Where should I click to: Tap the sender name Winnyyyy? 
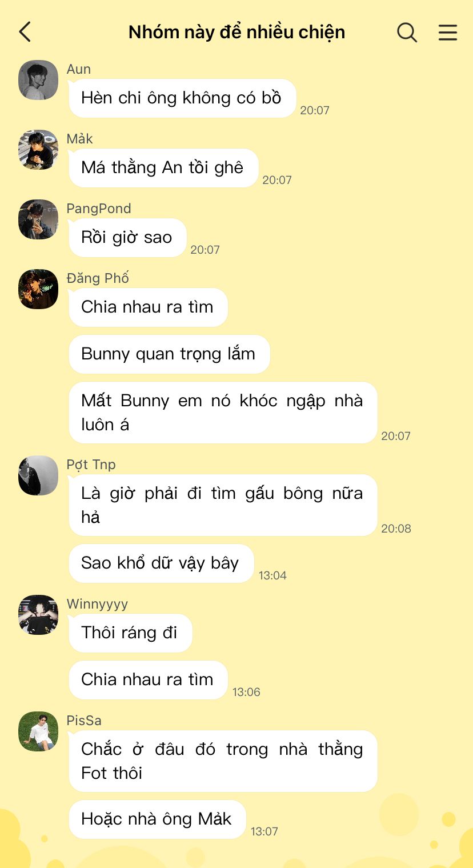coord(97,604)
